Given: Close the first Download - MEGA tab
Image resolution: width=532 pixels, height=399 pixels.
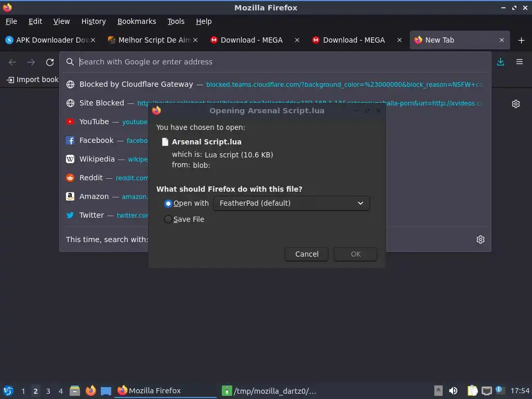Looking at the screenshot, I should (x=297, y=40).
